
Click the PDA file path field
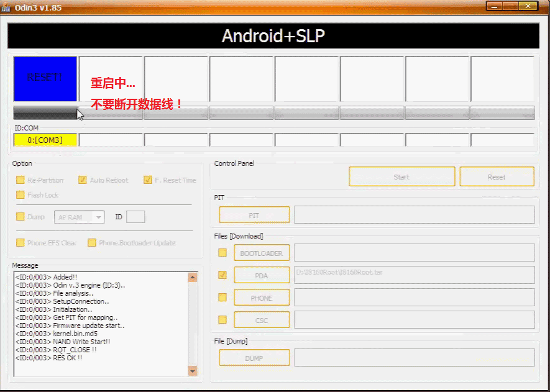[x=415, y=275]
